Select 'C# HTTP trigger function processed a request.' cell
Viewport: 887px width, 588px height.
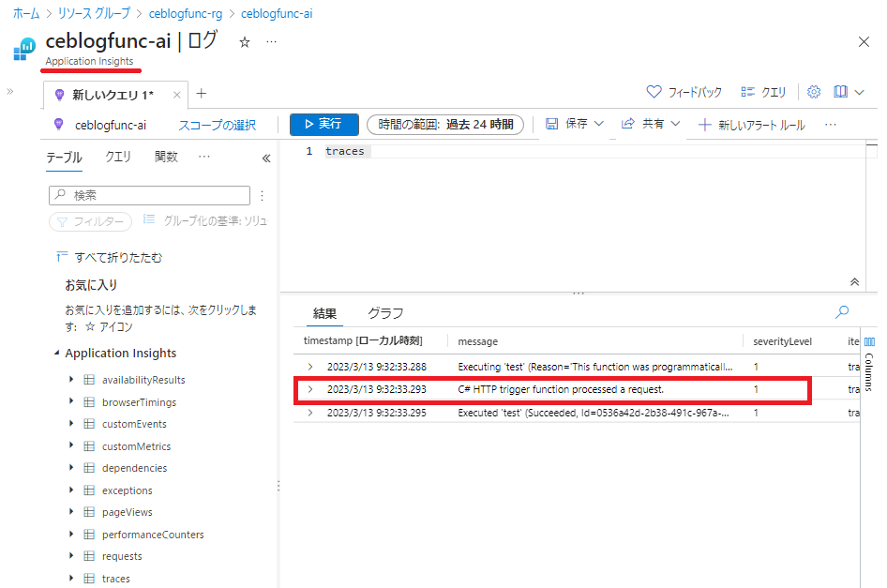click(x=561, y=389)
